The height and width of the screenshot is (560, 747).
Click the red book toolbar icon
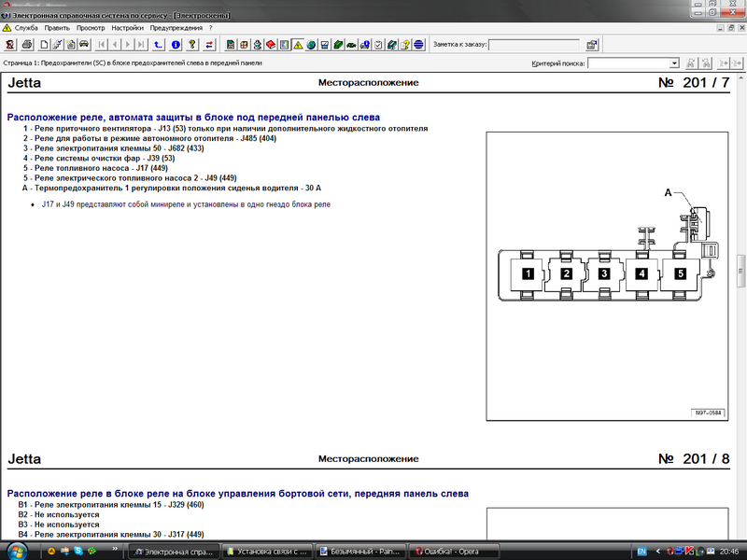pos(271,45)
